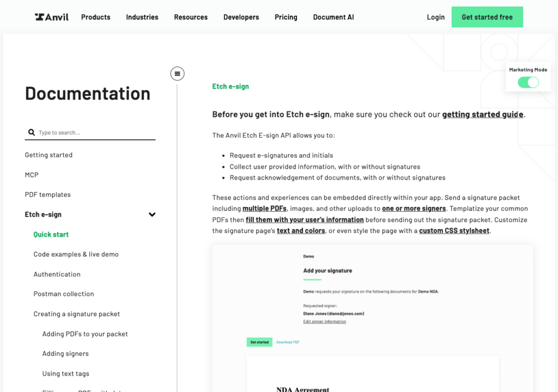
Task: Open the Products menu
Action: click(96, 17)
